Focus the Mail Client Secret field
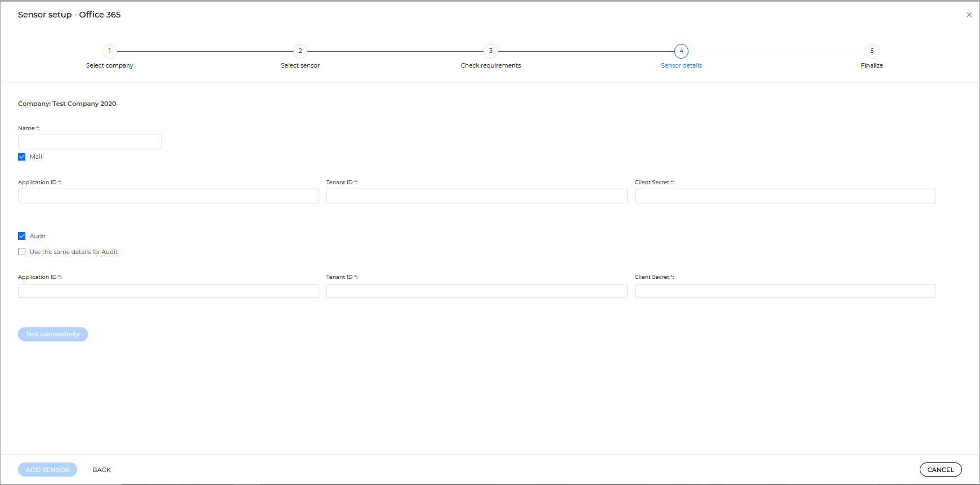The height and width of the screenshot is (485, 980). point(785,196)
